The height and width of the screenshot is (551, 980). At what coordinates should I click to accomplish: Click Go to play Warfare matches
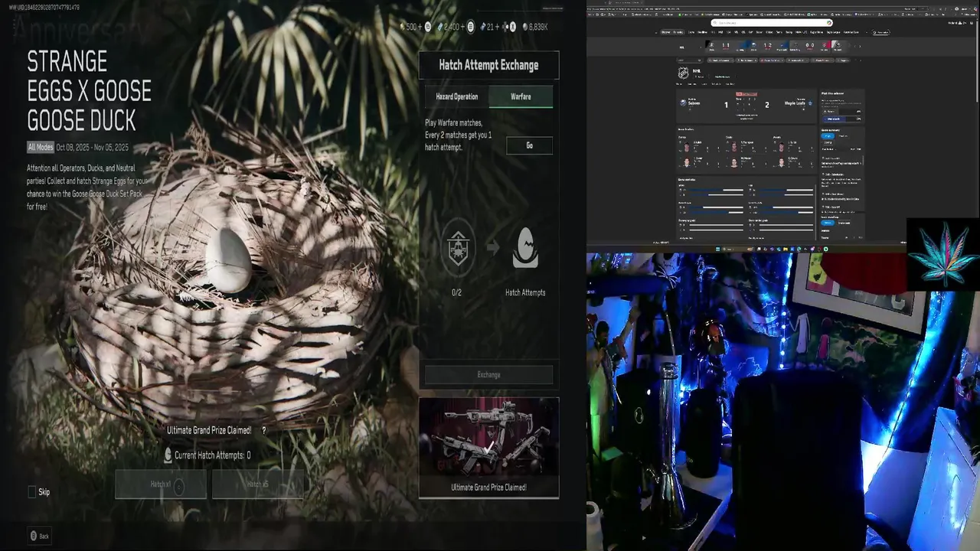tap(529, 145)
